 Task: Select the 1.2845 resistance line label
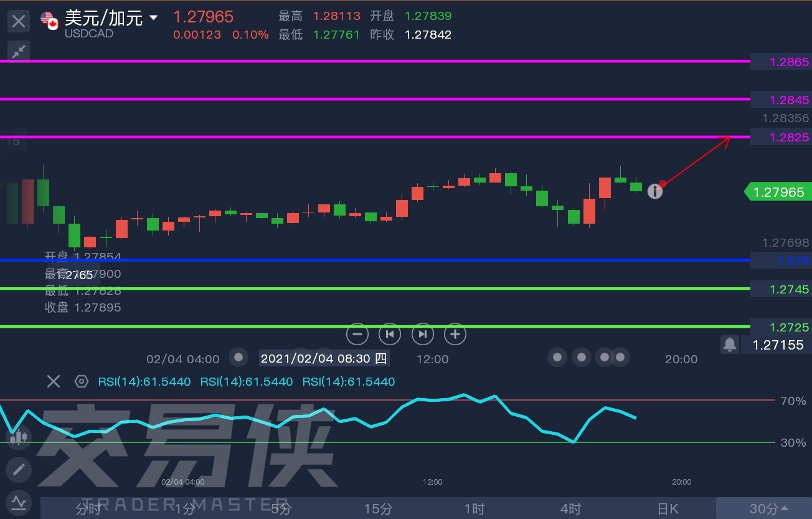tap(781, 100)
